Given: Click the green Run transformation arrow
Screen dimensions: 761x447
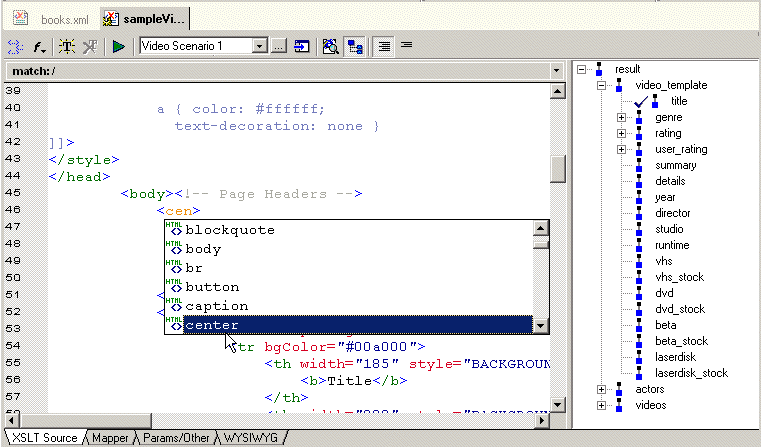Looking at the screenshot, I should click(118, 46).
